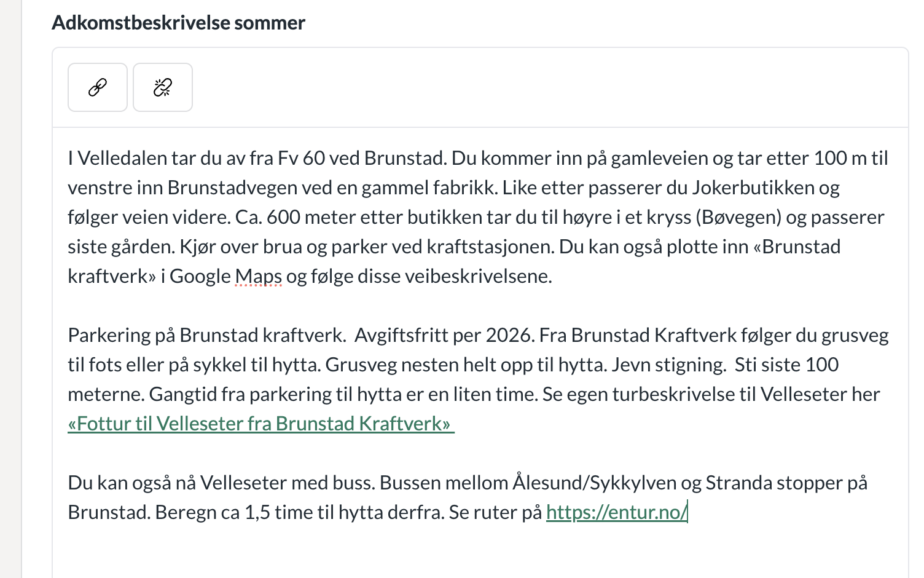Image resolution: width=924 pixels, height=578 pixels.
Task: Click the "Adkomstbeskrivelse sommer" heading
Action: click(x=178, y=23)
